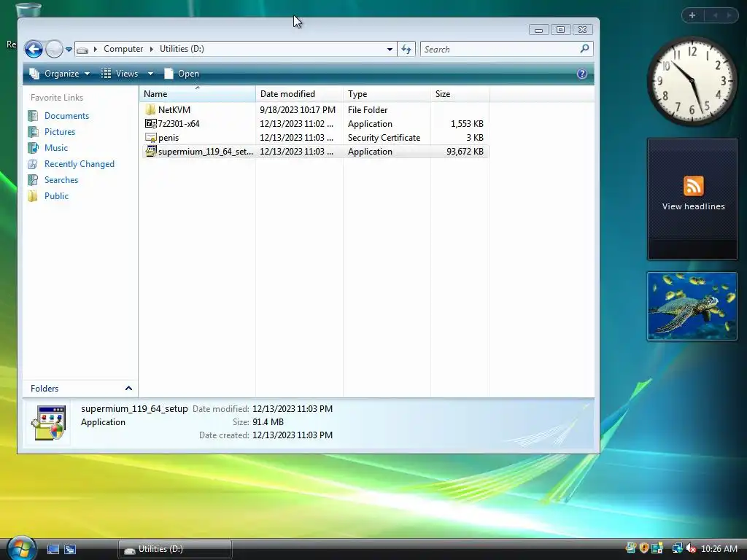
Task: Expand arrow after Computer breadcrumb
Action: pyautogui.click(x=152, y=49)
